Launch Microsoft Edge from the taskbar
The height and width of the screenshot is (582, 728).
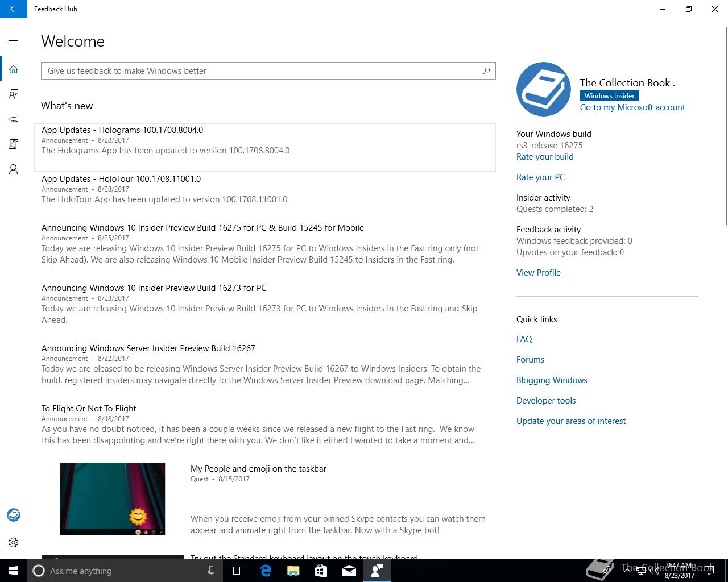point(265,571)
